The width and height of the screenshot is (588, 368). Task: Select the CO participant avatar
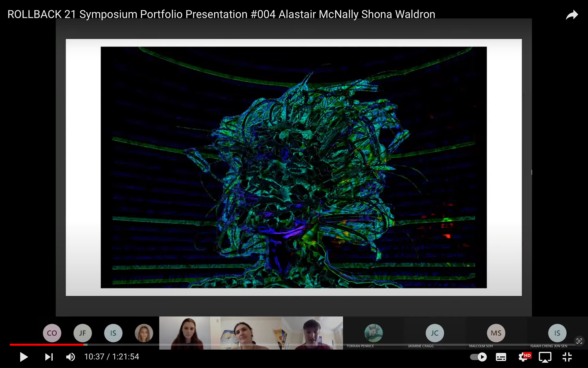52,333
